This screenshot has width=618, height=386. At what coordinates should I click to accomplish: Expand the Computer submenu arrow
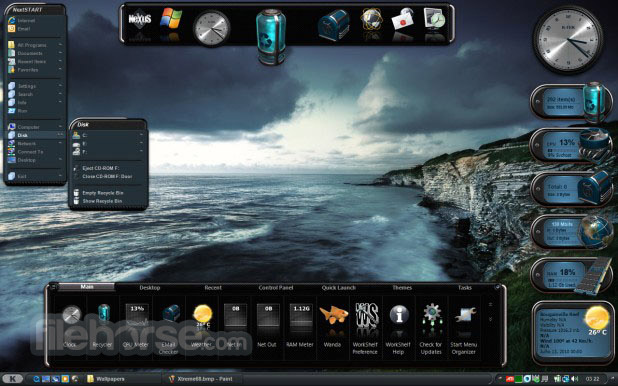coord(60,127)
